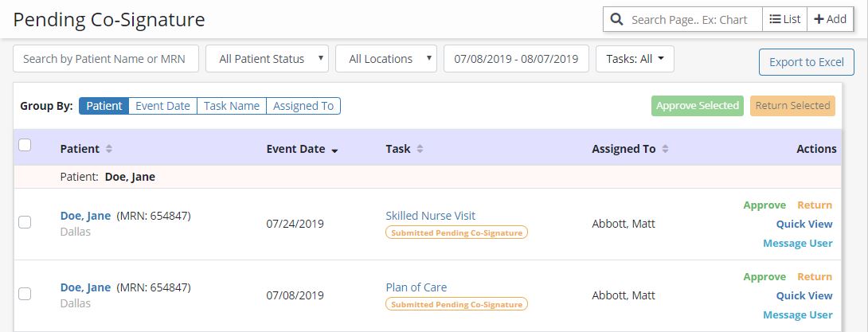Click Export to Excel button
This screenshot has height=332, width=868.
pyautogui.click(x=806, y=62)
